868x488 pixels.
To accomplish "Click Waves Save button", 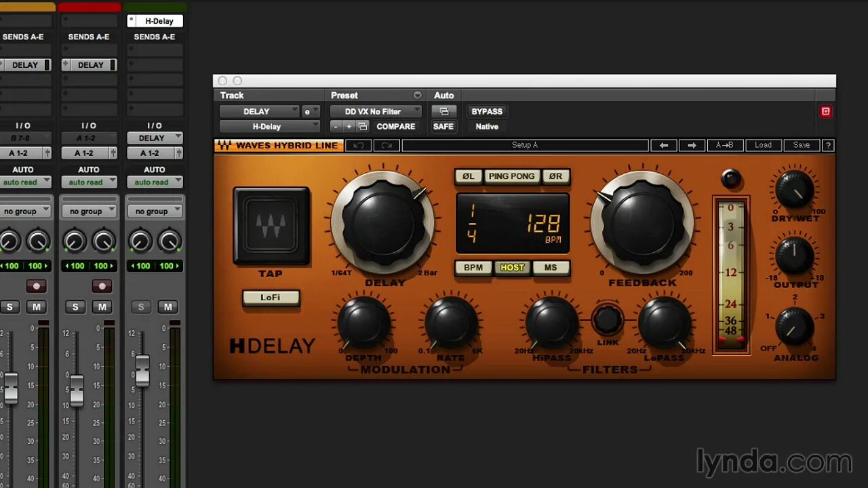I will [x=801, y=145].
